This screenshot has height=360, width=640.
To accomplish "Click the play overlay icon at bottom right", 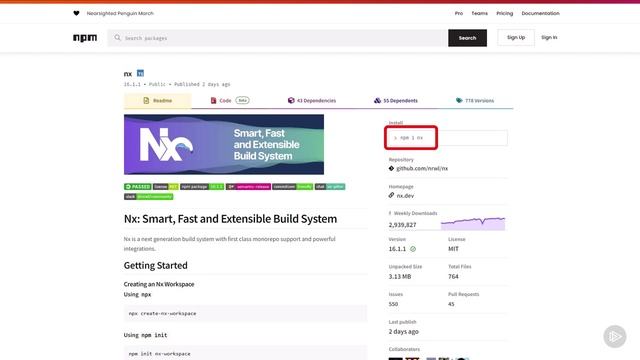I will coord(615,336).
